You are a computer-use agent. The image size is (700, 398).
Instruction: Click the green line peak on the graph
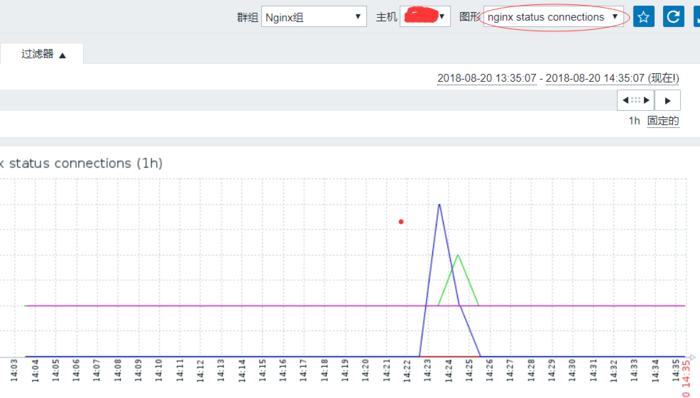click(458, 255)
